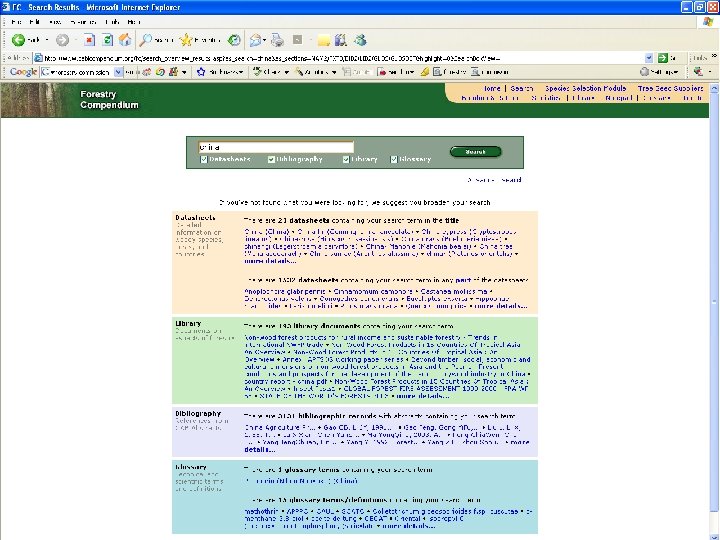
Task: Click the Google Bookmarks blue star icon
Action: point(201,72)
